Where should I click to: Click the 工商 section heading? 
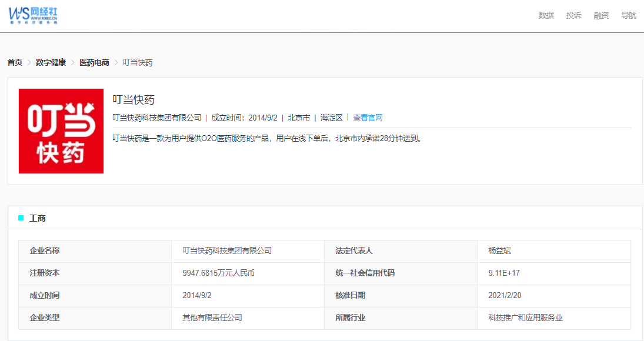[38, 218]
